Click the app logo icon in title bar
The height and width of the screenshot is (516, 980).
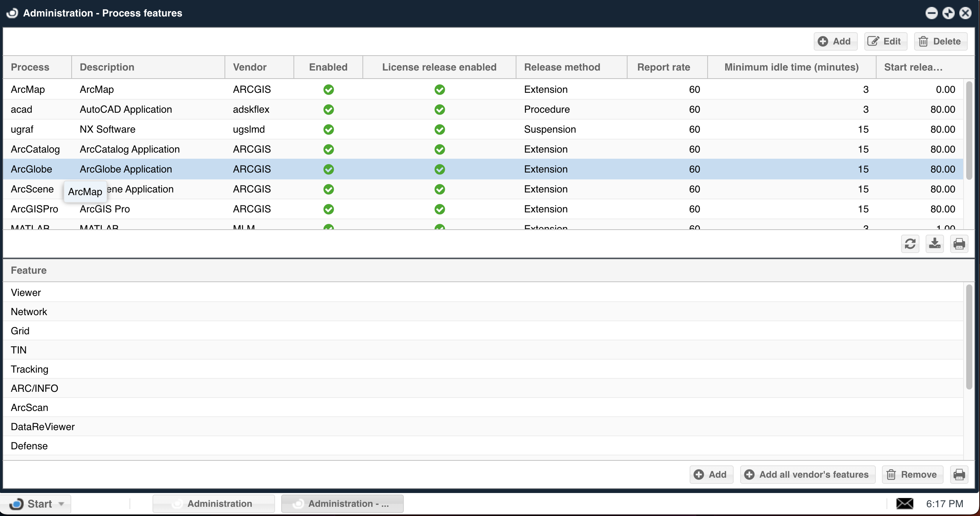12,13
